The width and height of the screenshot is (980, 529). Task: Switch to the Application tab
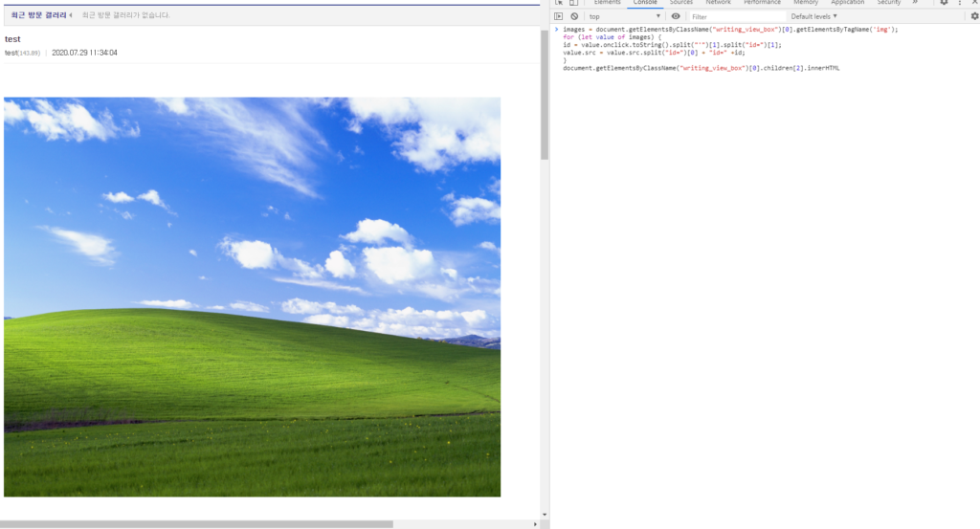pos(848,3)
